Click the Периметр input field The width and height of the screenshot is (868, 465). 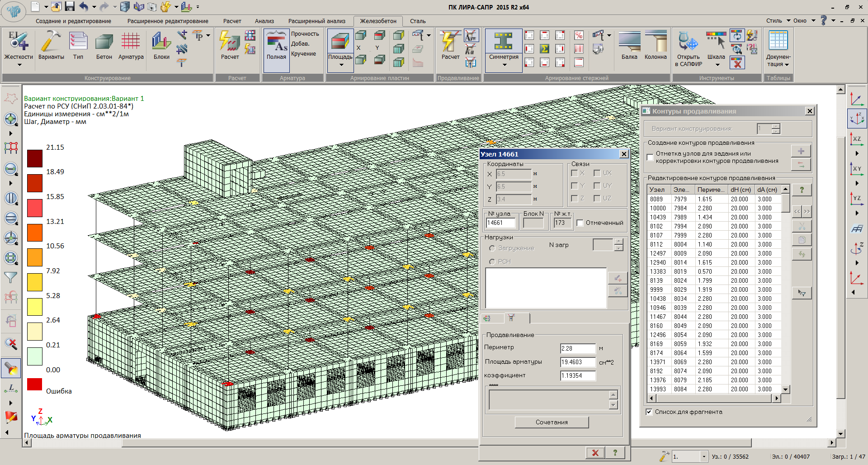click(577, 348)
